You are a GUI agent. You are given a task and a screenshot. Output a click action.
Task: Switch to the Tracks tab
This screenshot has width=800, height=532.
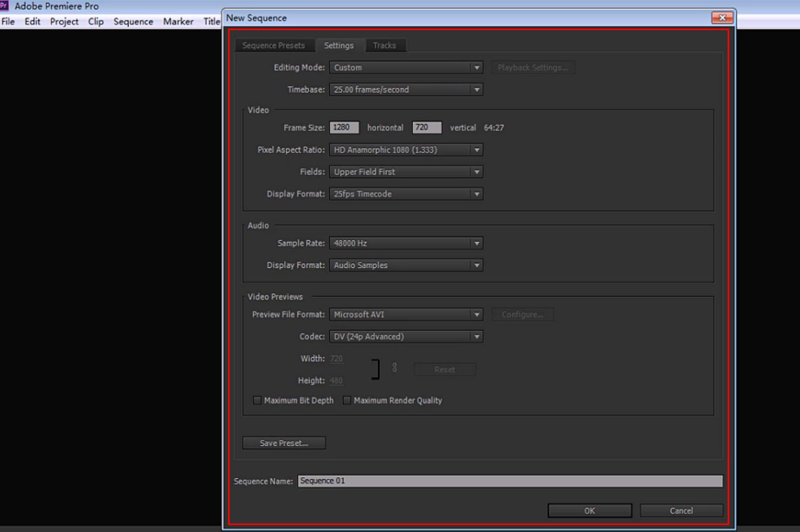point(384,45)
